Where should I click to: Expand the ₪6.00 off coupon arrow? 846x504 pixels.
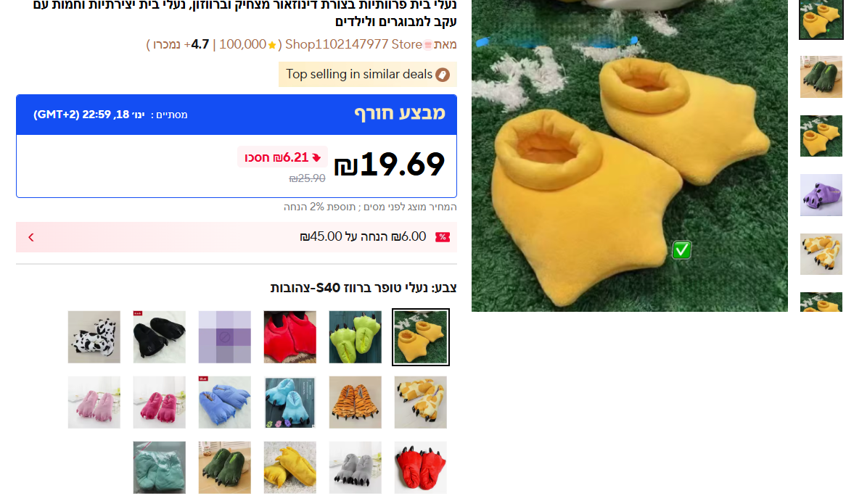click(30, 237)
